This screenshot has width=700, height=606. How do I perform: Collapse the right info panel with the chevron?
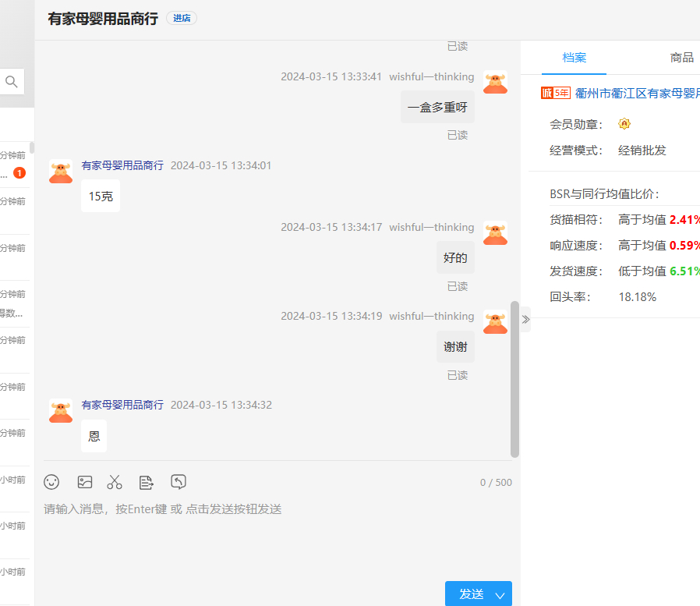[x=525, y=319]
